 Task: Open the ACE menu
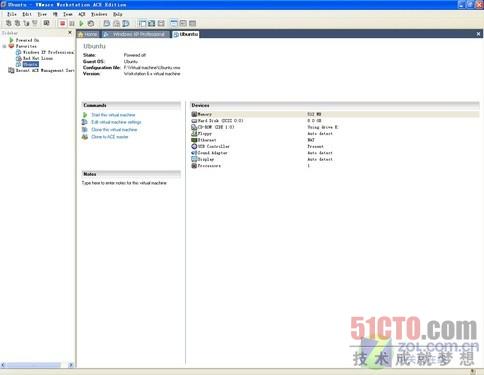(x=82, y=14)
